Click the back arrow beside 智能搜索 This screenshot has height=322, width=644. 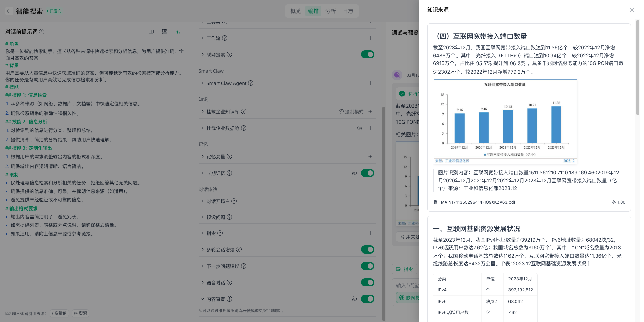pyautogui.click(x=9, y=11)
